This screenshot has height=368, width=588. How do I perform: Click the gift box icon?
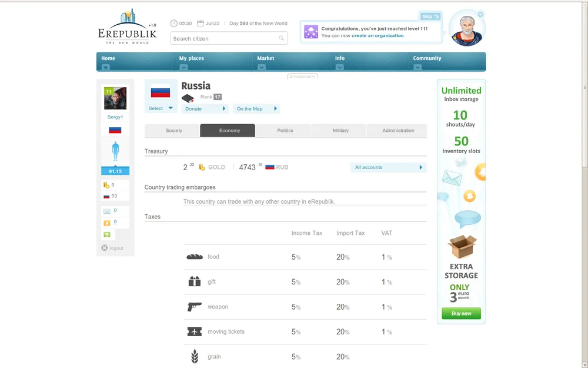tap(195, 281)
